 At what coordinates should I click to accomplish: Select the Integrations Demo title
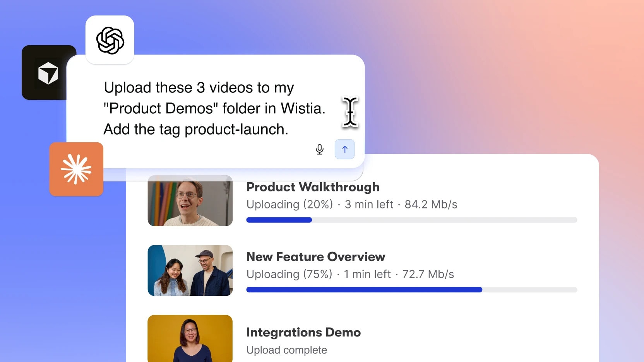(303, 332)
